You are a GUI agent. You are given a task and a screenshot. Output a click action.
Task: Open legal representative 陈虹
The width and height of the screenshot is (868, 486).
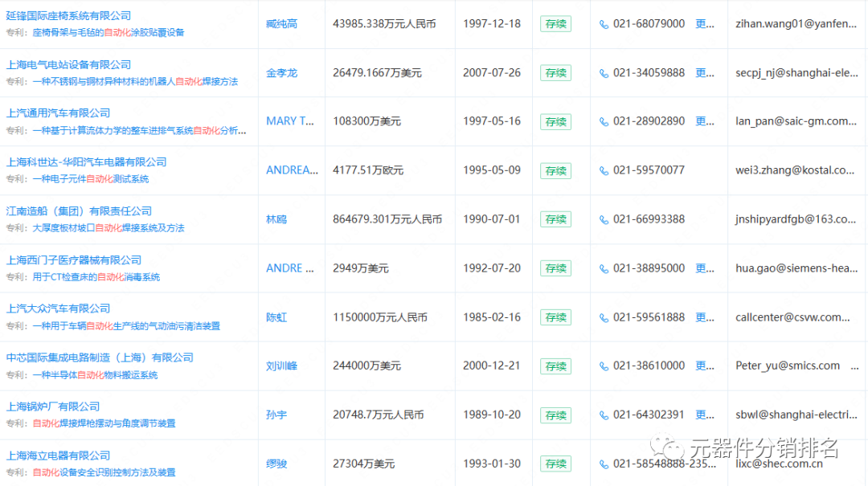click(276, 317)
